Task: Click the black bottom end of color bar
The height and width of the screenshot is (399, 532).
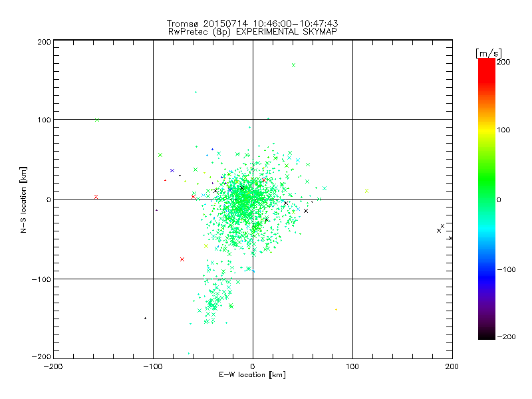Action: click(x=487, y=335)
